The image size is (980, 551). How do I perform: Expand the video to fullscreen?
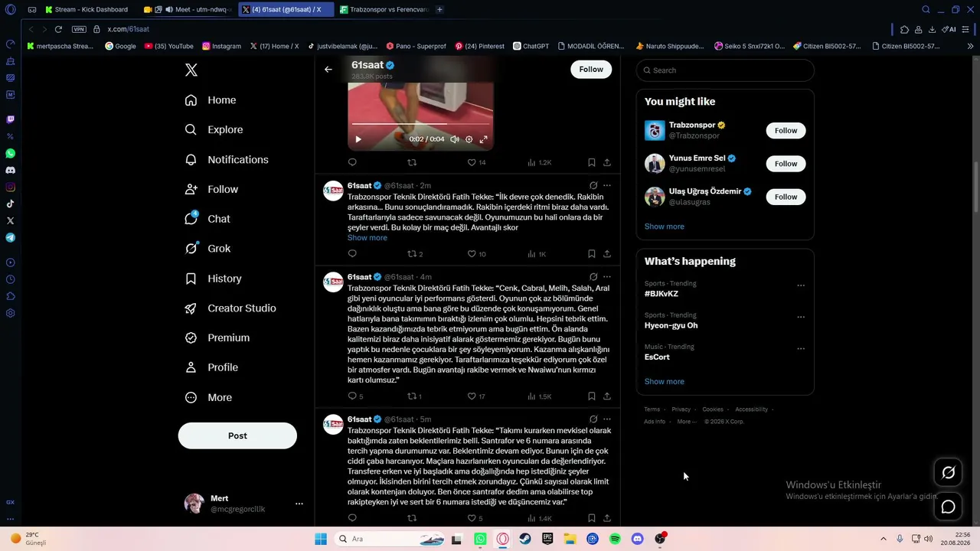coord(483,139)
